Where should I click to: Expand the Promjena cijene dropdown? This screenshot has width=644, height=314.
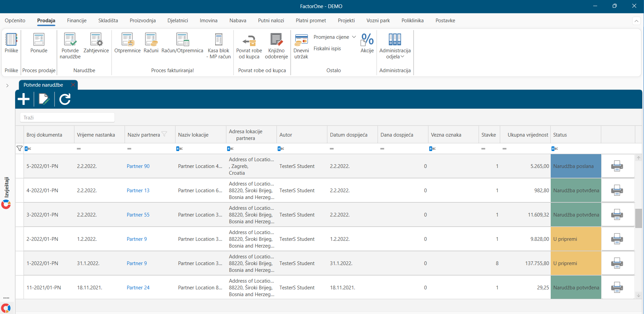pos(354,37)
